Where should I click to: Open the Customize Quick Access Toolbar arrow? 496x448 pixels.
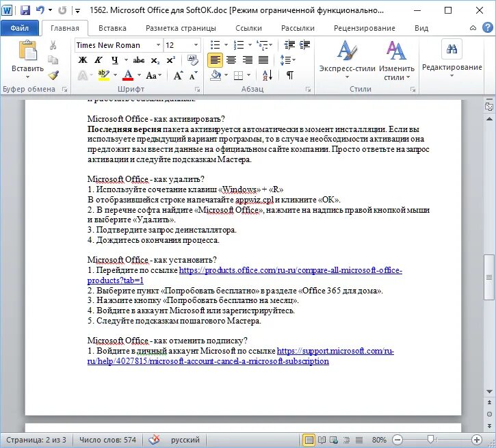point(77,11)
